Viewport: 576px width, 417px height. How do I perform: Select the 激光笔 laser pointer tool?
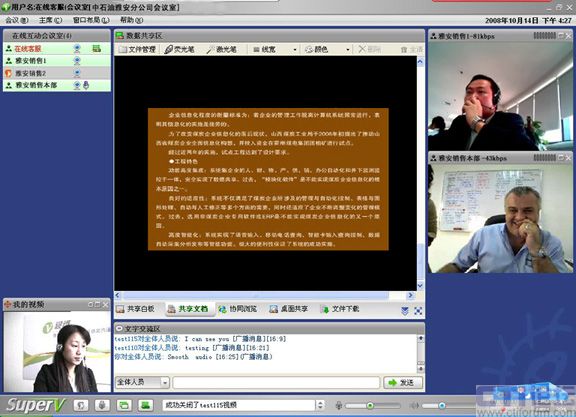tap(222, 49)
